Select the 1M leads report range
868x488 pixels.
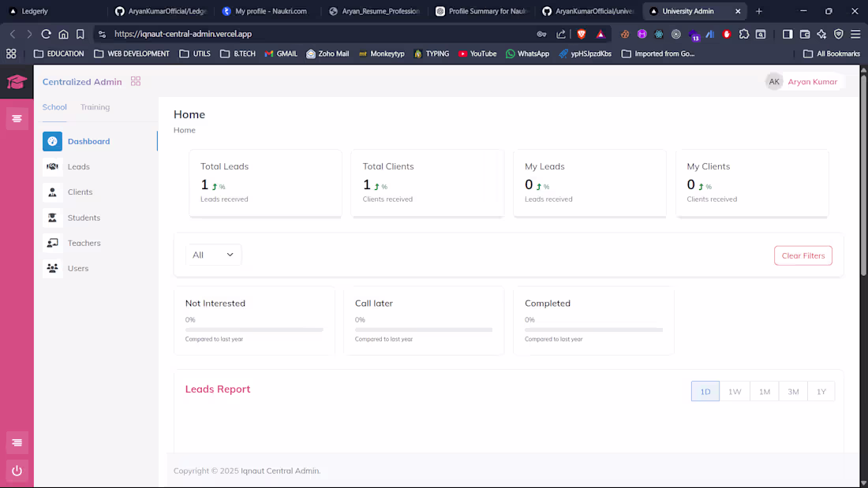(765, 391)
